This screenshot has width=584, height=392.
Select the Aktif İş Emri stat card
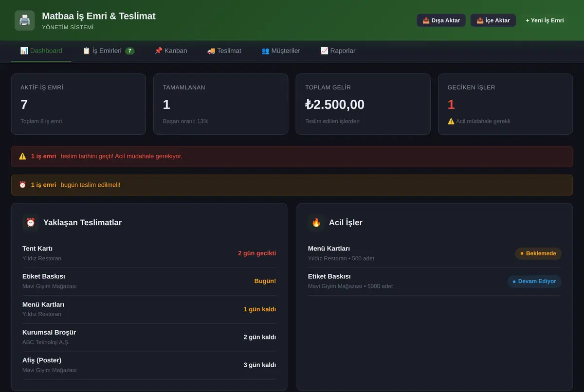click(78, 104)
